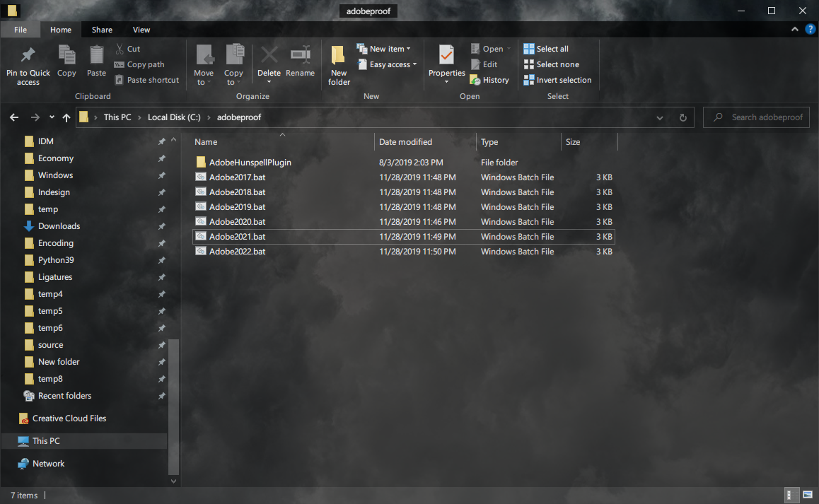
Task: Click the Pin to Quick access icon
Action: [28, 55]
